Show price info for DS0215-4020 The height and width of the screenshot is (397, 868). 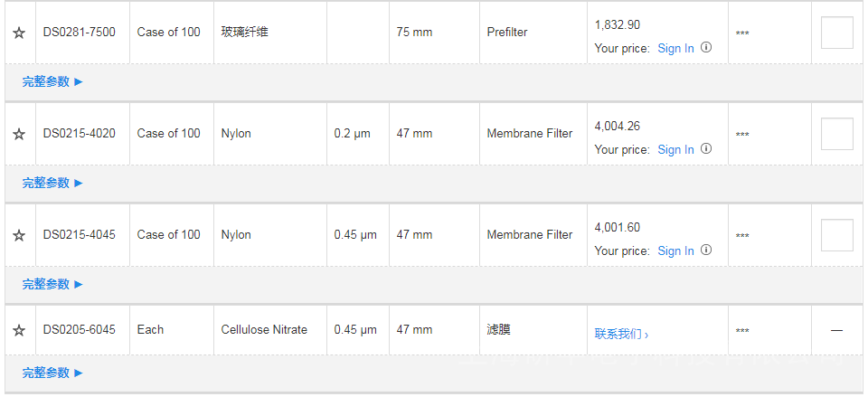coord(706,149)
